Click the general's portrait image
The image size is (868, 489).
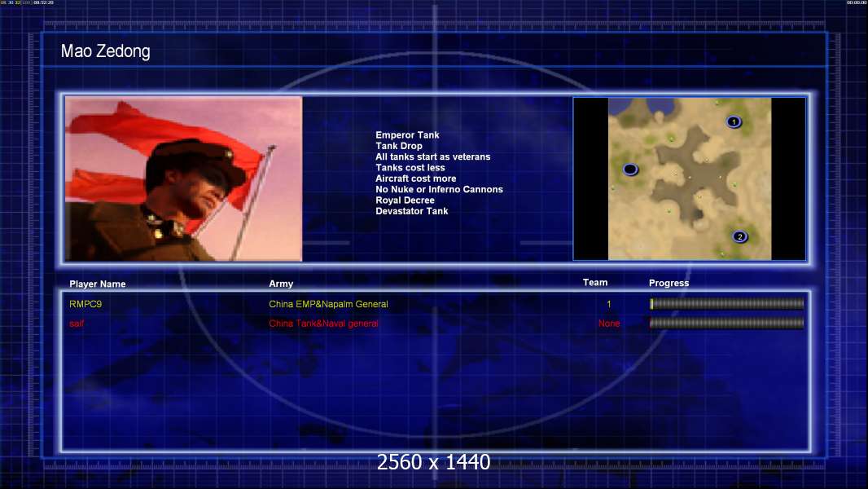click(184, 178)
